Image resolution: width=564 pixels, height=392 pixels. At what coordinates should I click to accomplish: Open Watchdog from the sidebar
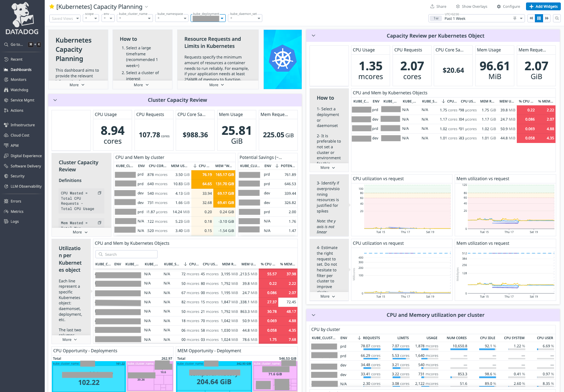19,90
